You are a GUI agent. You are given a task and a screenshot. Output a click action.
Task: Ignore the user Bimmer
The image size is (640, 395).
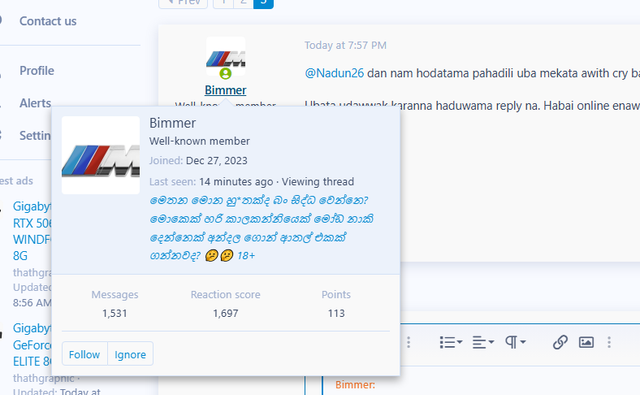click(130, 354)
